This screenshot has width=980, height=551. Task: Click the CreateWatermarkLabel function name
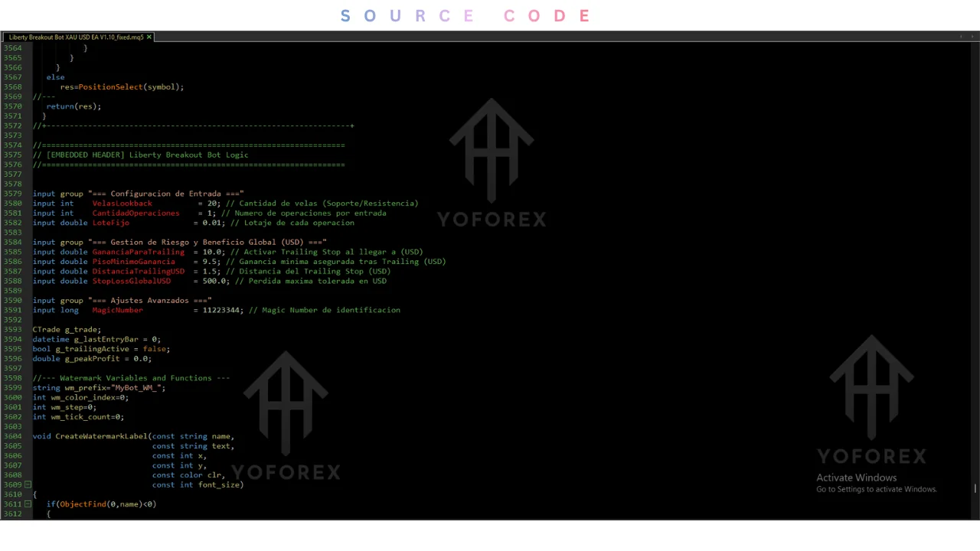coord(102,436)
